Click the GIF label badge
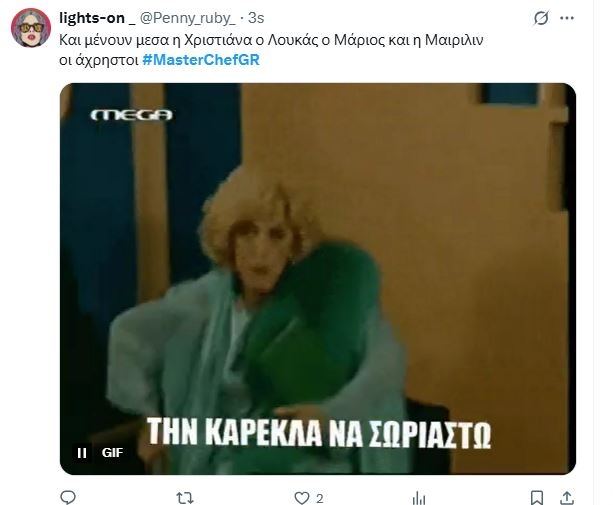 click(x=112, y=453)
